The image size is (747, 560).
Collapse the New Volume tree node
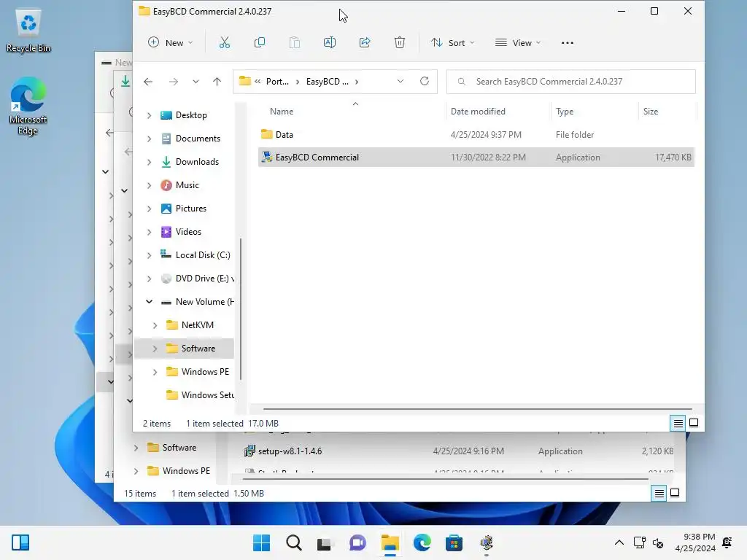tap(149, 302)
